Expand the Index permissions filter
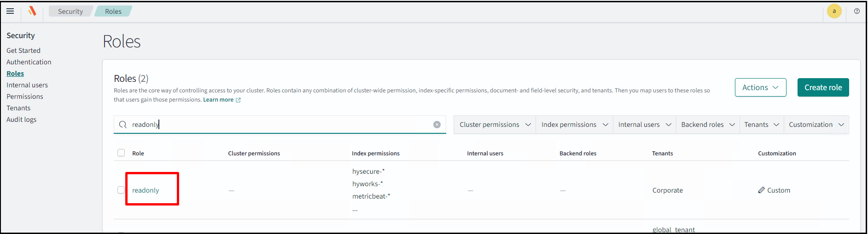This screenshot has width=868, height=234. 574,125
